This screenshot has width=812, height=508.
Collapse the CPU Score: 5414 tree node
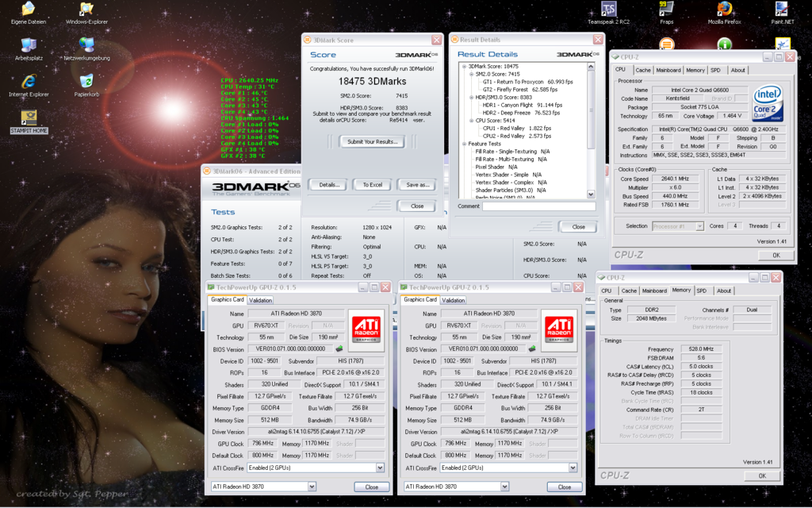471,121
